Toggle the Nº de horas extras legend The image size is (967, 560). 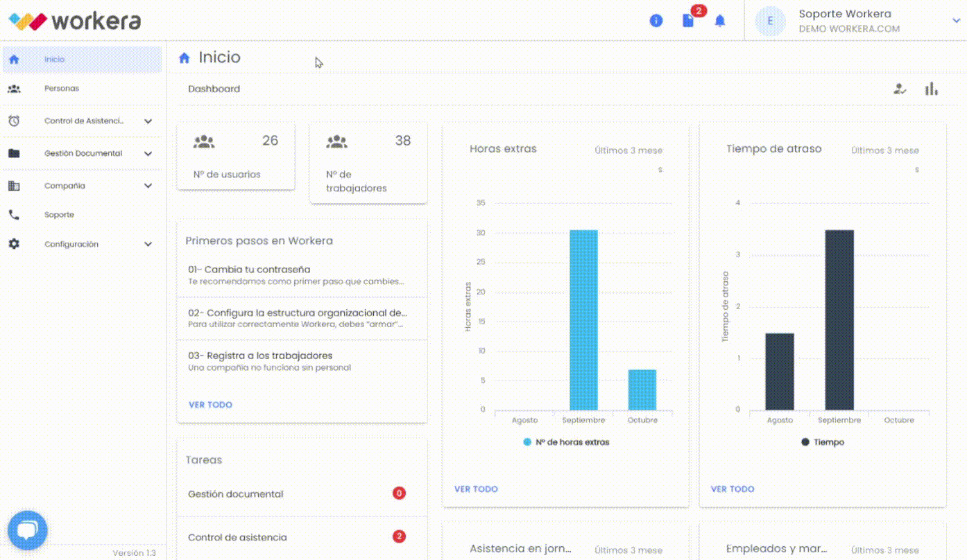pyautogui.click(x=566, y=442)
